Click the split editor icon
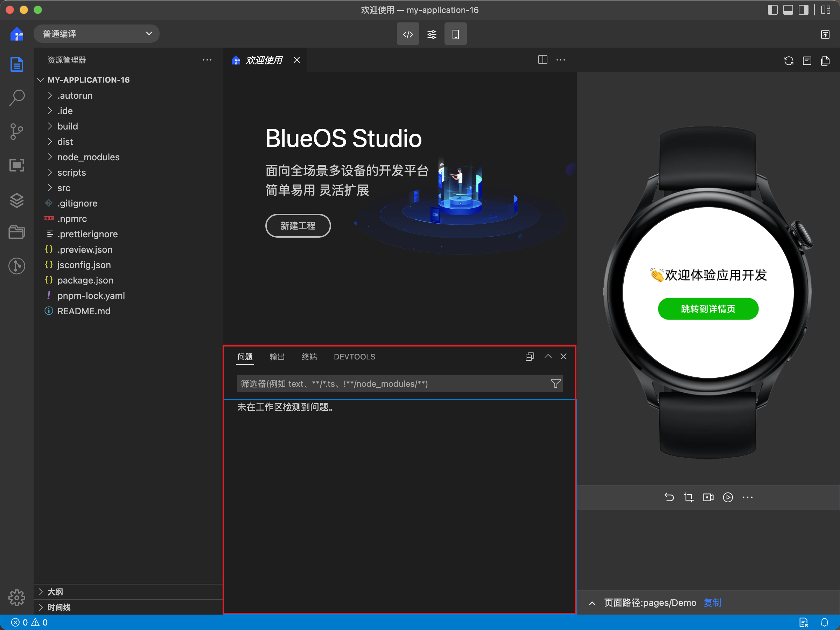The height and width of the screenshot is (630, 840). 543,59
